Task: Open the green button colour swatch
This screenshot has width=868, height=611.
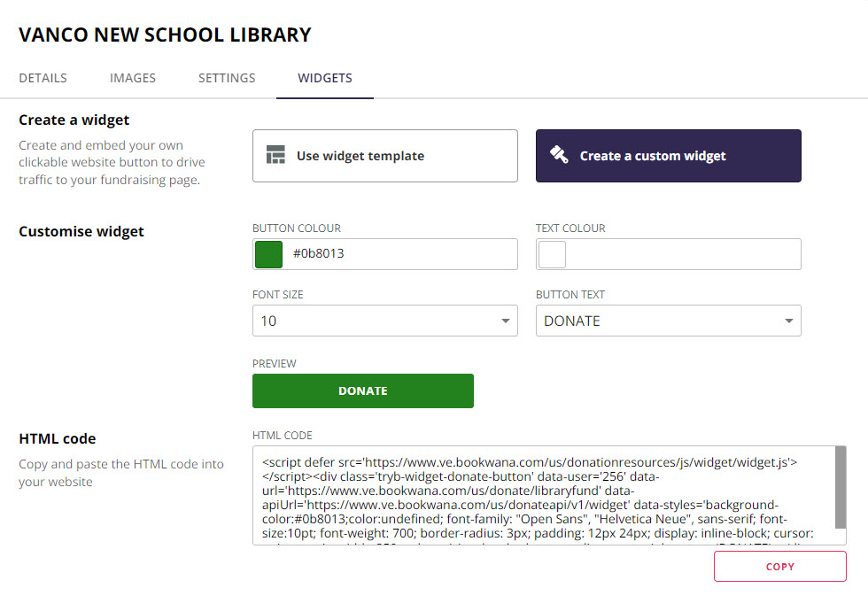Action: (x=268, y=254)
